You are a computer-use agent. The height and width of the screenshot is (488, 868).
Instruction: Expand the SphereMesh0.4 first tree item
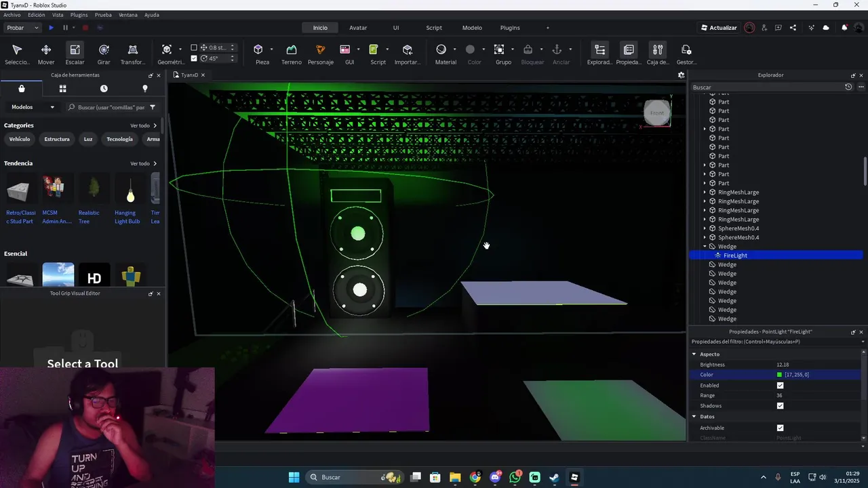705,228
